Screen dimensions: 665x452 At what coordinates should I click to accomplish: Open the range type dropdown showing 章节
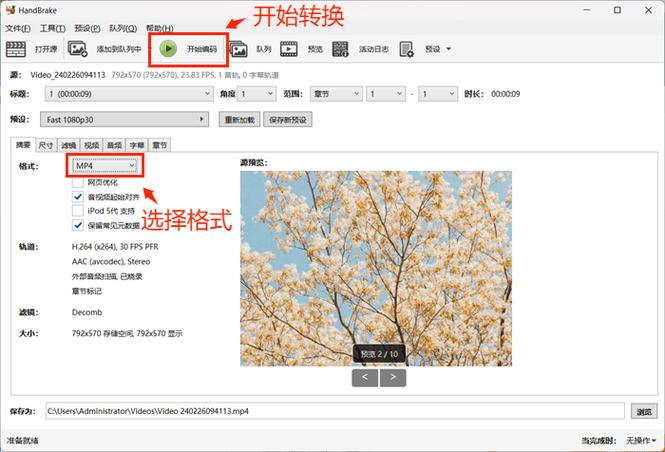336,94
